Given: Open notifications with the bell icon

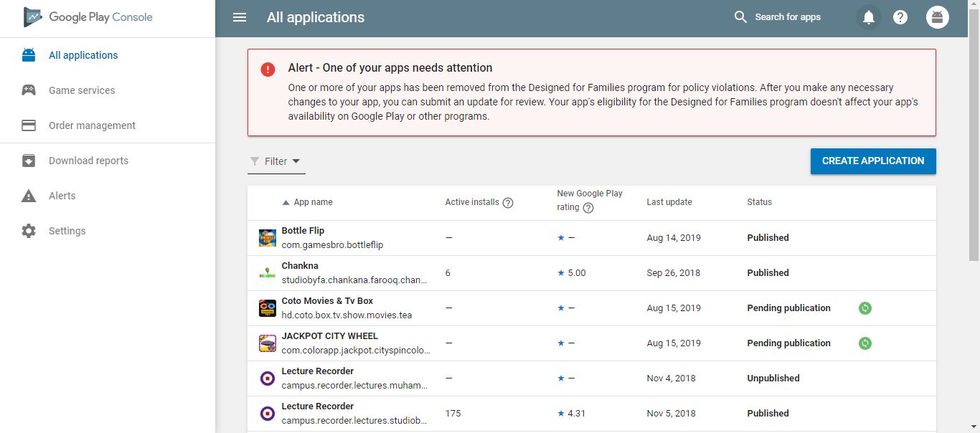Looking at the screenshot, I should click(868, 16).
